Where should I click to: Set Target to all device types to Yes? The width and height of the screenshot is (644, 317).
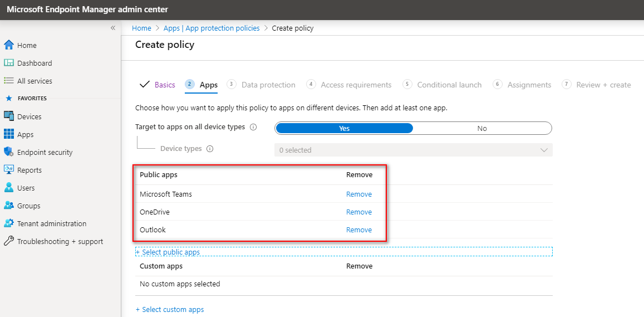coord(344,128)
